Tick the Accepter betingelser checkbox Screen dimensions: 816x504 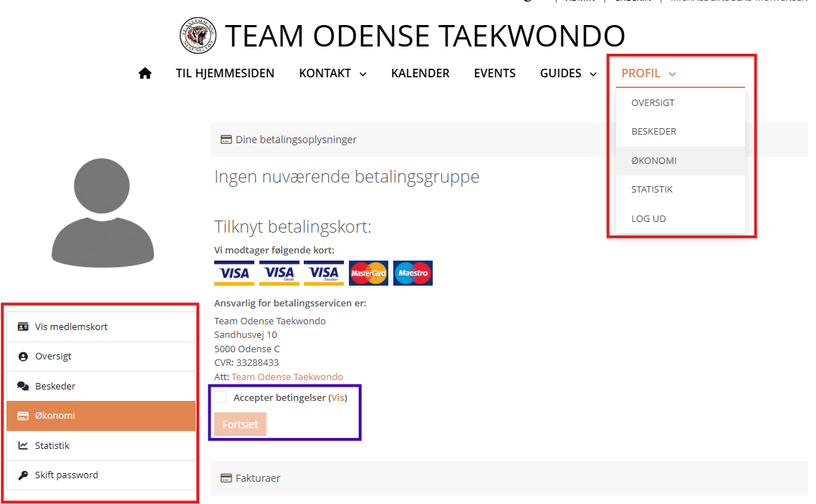(221, 397)
